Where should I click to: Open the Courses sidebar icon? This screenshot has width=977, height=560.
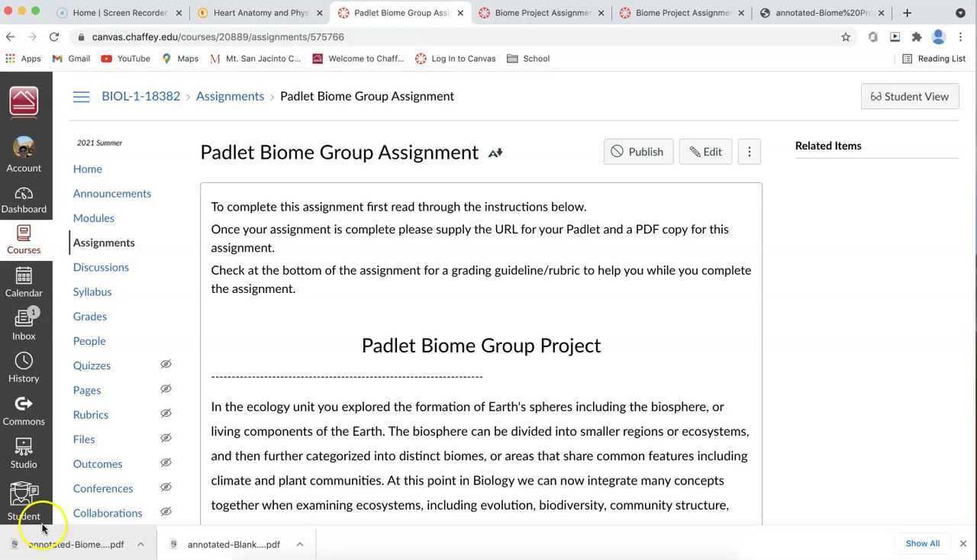pos(23,237)
